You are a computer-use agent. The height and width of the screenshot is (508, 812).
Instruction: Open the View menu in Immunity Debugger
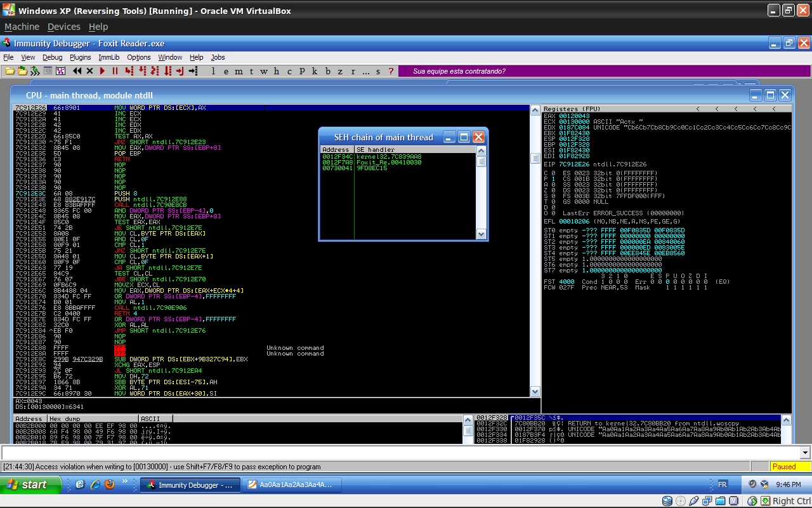tap(28, 57)
